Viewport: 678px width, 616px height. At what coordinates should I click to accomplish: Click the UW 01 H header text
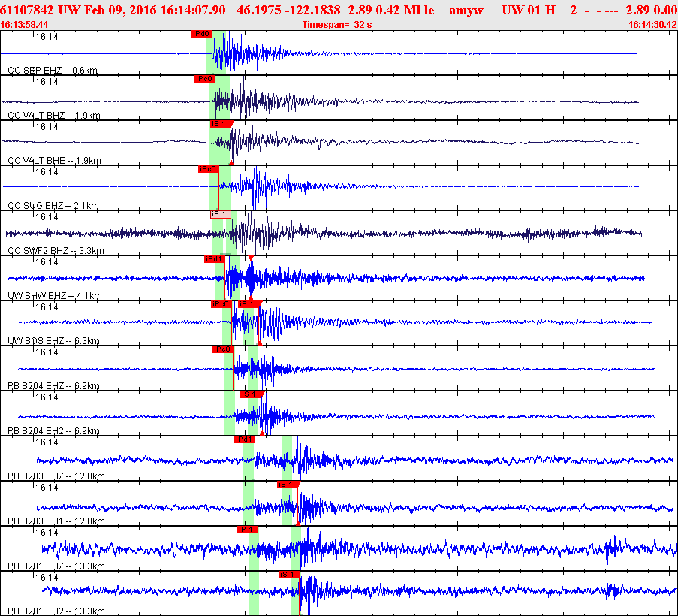[529, 10]
